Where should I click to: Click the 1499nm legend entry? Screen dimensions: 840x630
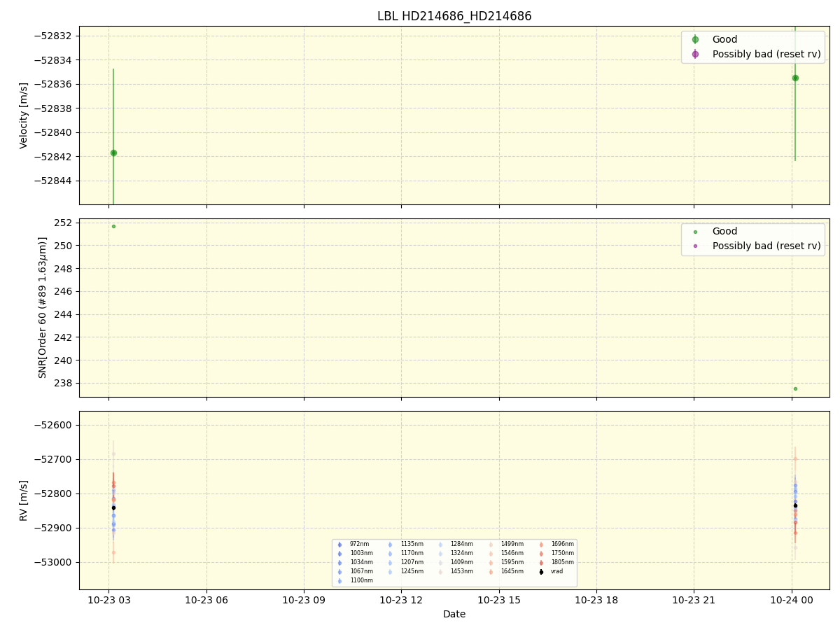point(505,545)
